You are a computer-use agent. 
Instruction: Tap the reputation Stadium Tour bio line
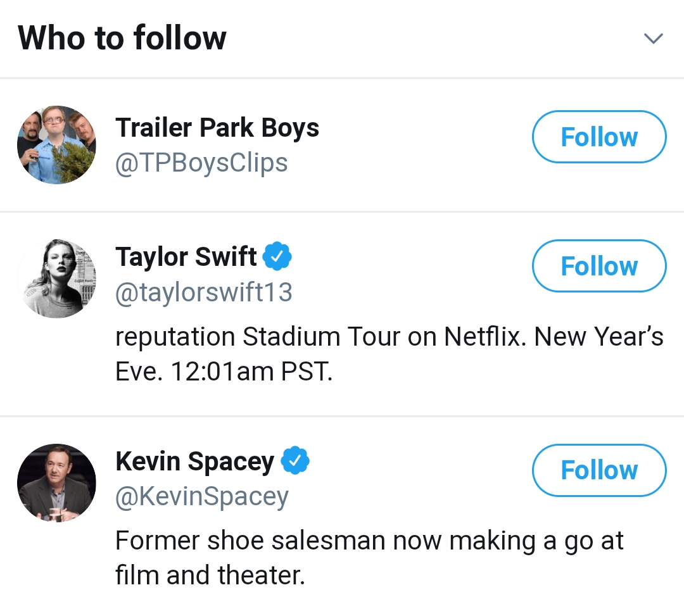click(x=389, y=337)
